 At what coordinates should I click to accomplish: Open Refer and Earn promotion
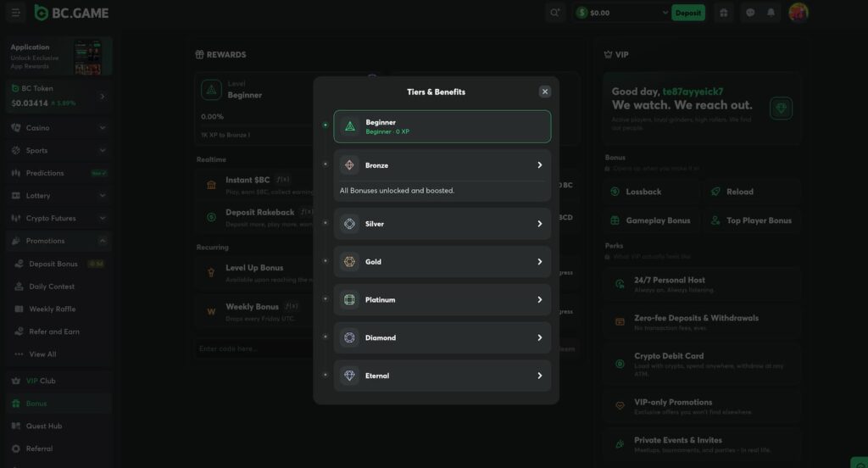(58, 331)
